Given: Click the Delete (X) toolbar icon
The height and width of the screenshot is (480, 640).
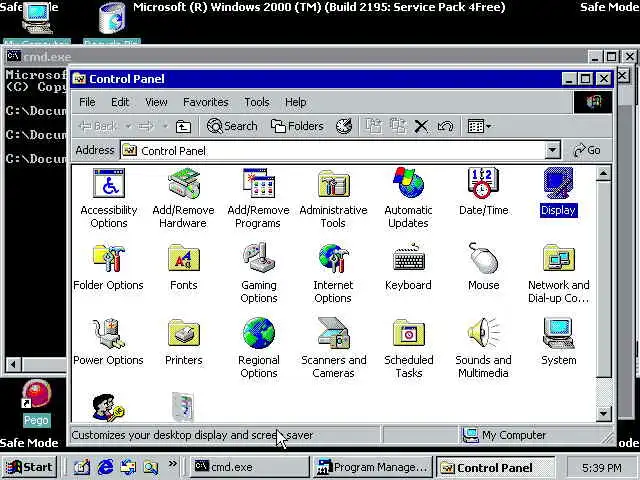Looking at the screenshot, I should tap(421, 127).
